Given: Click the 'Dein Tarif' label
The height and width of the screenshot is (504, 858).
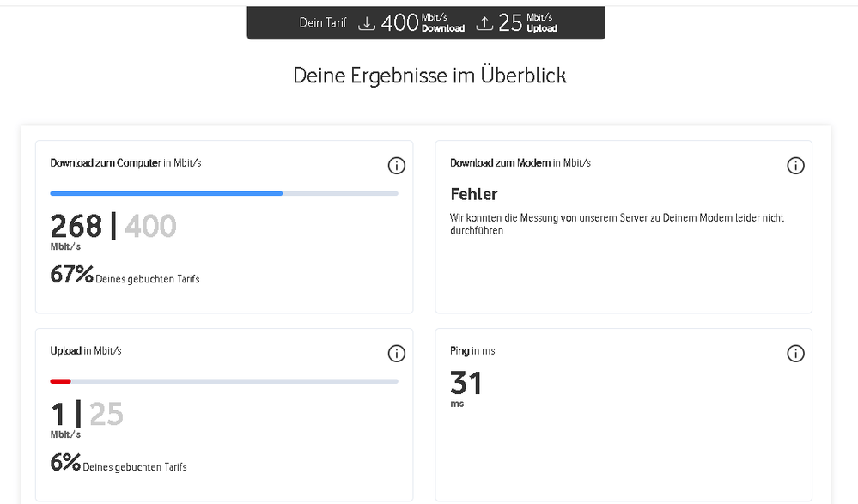Looking at the screenshot, I should pyautogui.click(x=323, y=23).
